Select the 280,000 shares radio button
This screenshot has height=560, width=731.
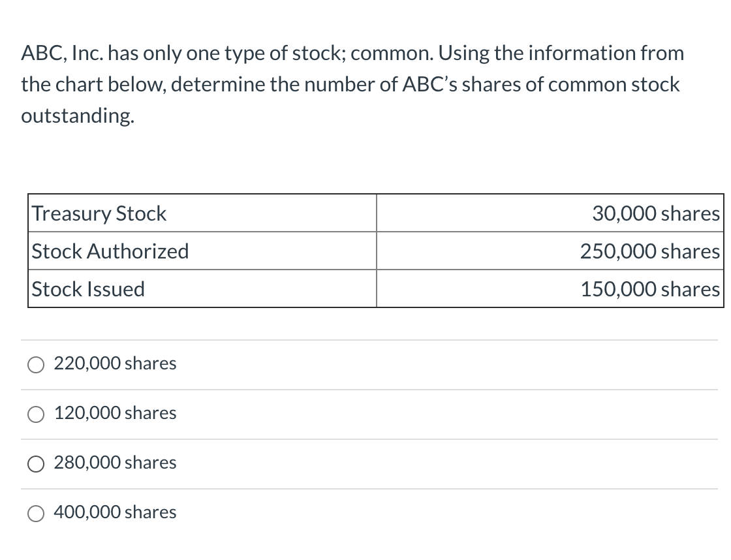point(36,463)
